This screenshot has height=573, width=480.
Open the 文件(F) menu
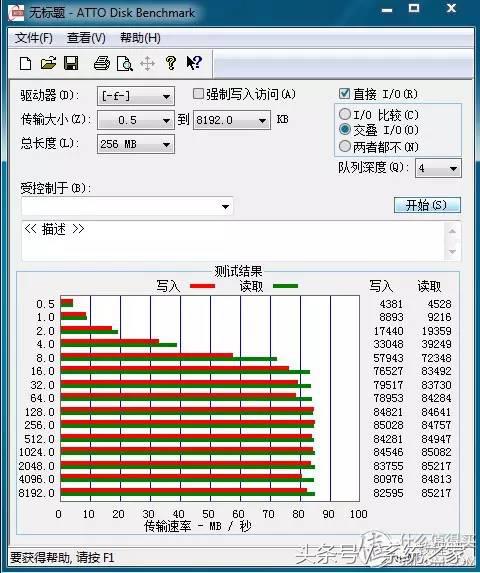34,38
